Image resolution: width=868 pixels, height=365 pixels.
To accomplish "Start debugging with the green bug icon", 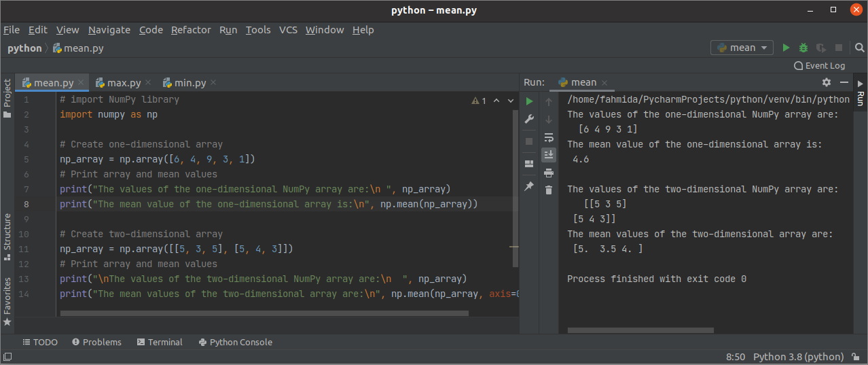I will 803,48.
